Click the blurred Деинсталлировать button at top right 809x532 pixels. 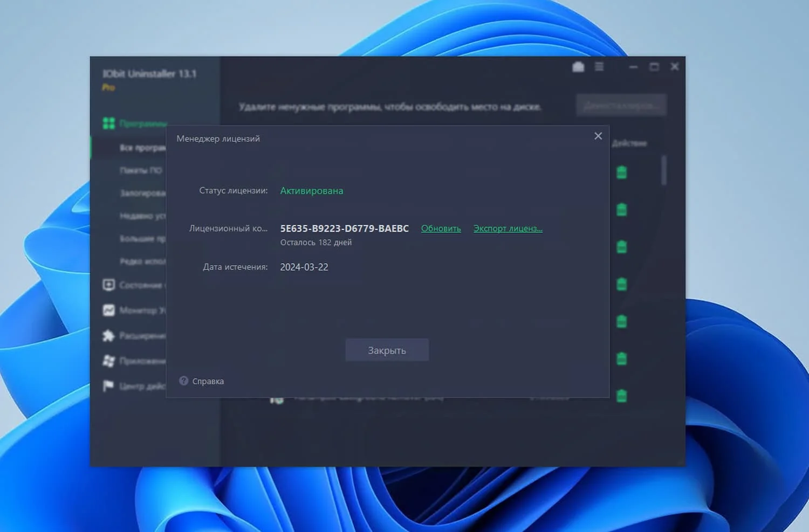(x=621, y=105)
